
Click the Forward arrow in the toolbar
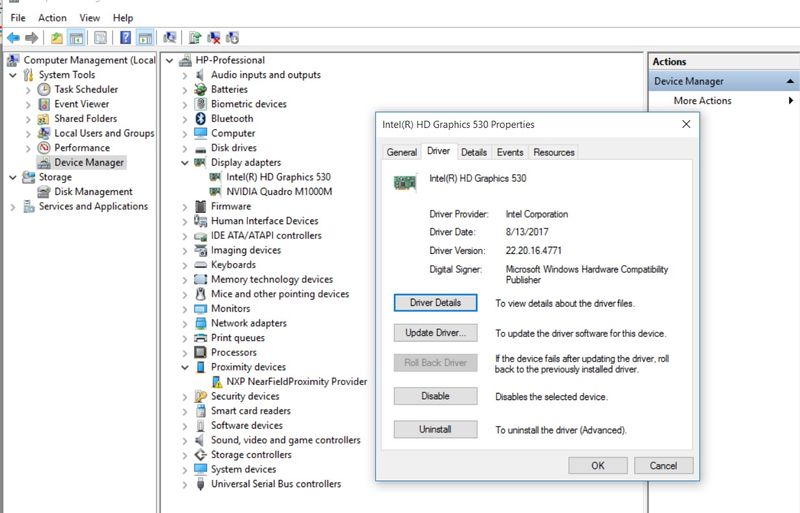coord(32,38)
